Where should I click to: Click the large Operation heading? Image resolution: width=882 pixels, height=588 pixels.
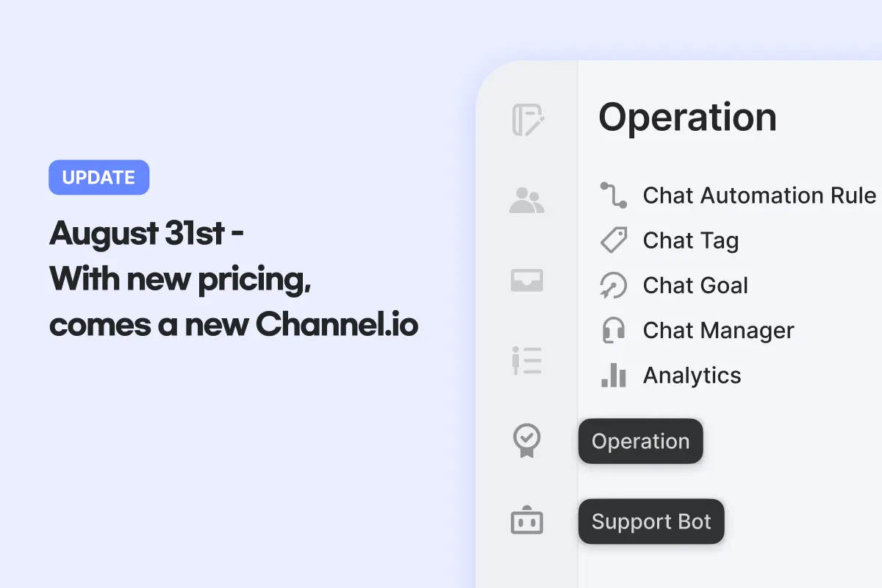[x=687, y=118]
